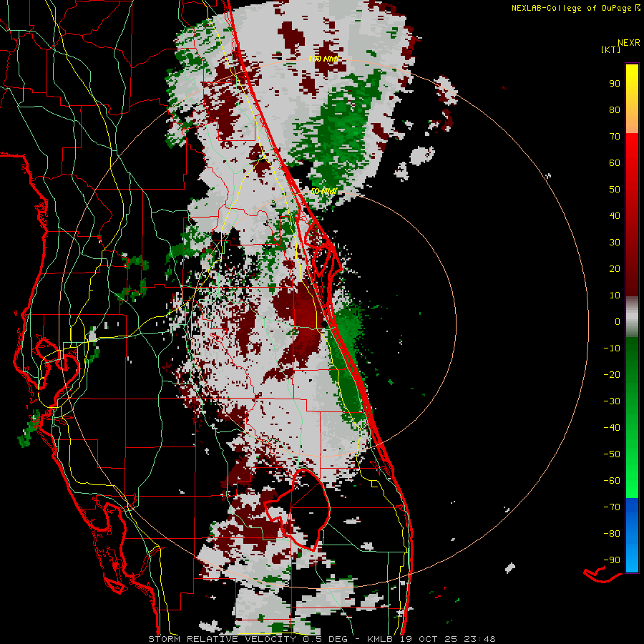Select the -20 label on the velocity scale

[612, 374]
